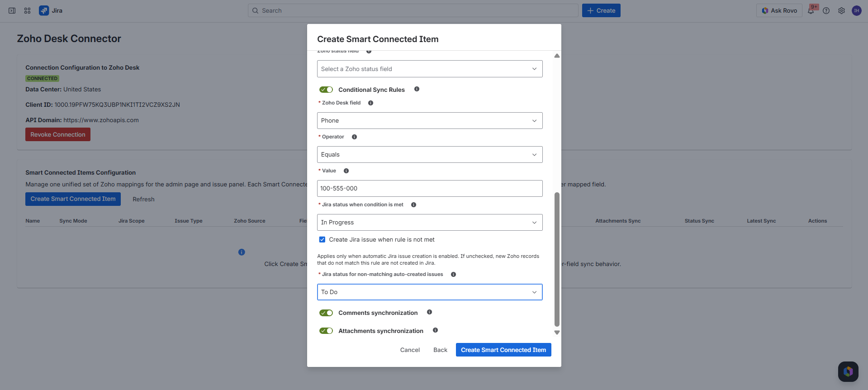Click the Client ID value text

[x=117, y=105]
